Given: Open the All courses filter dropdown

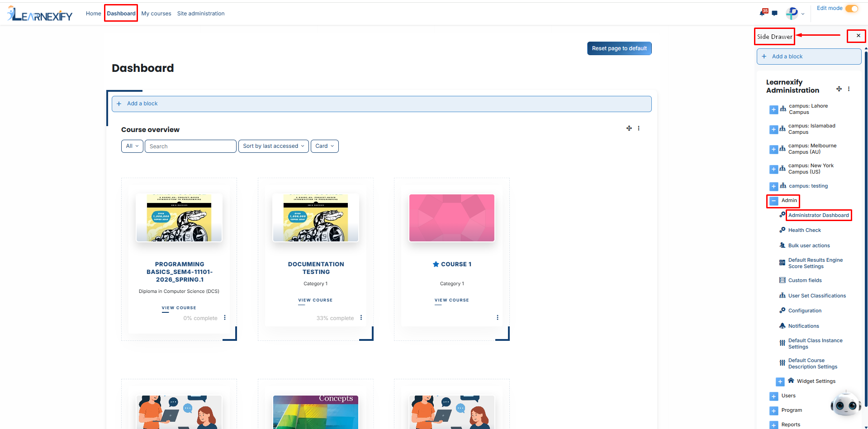Looking at the screenshot, I should [132, 146].
